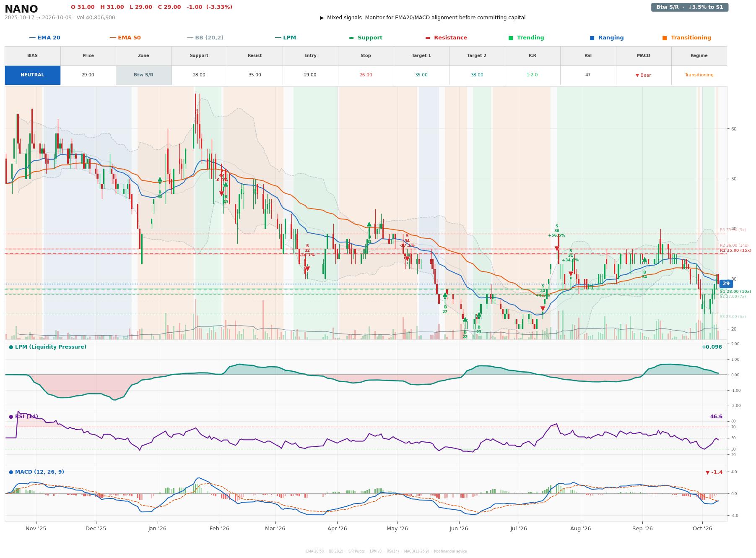Click the MACD (12, 26, 9) panel title
This screenshot has width=756, height=558.
tap(36, 472)
